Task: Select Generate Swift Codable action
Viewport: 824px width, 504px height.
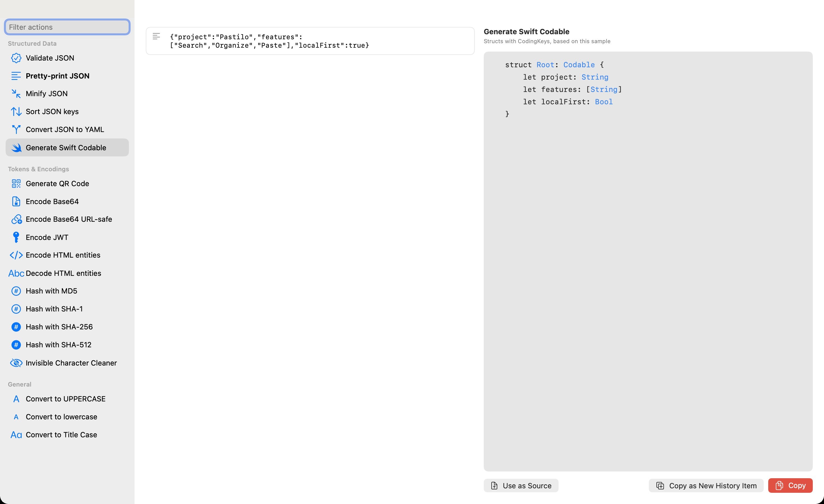Action: pos(67,147)
